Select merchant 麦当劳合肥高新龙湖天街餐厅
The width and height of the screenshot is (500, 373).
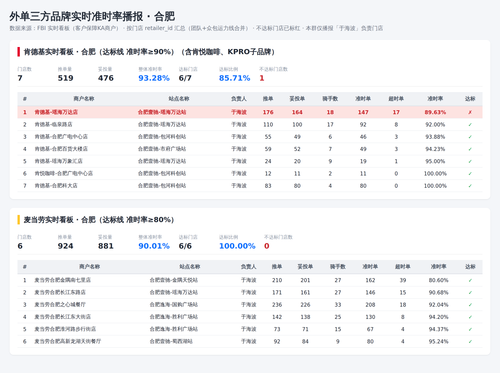pos(68,342)
